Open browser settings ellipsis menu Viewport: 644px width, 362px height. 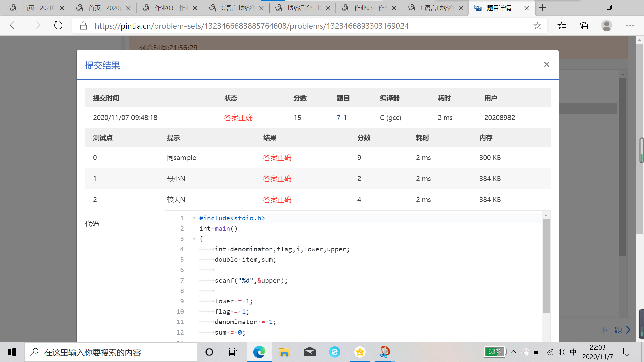pyautogui.click(x=630, y=26)
